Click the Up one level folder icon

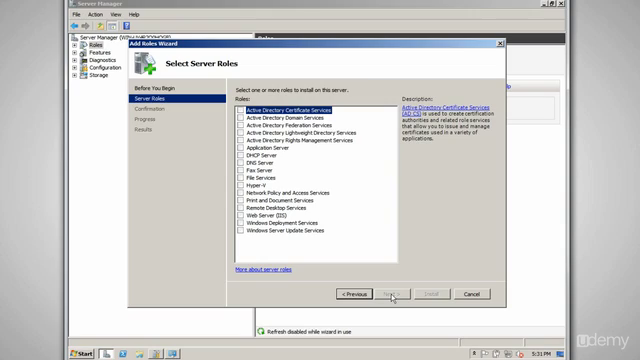[x=100, y=26]
